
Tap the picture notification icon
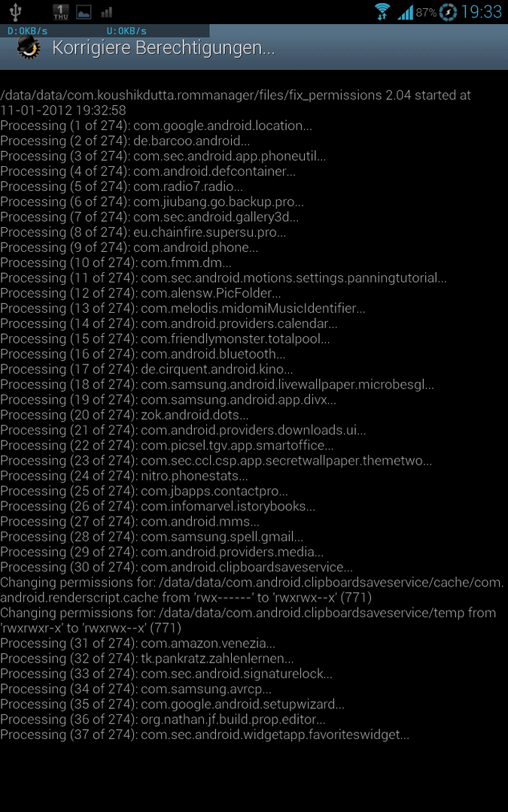[84, 13]
